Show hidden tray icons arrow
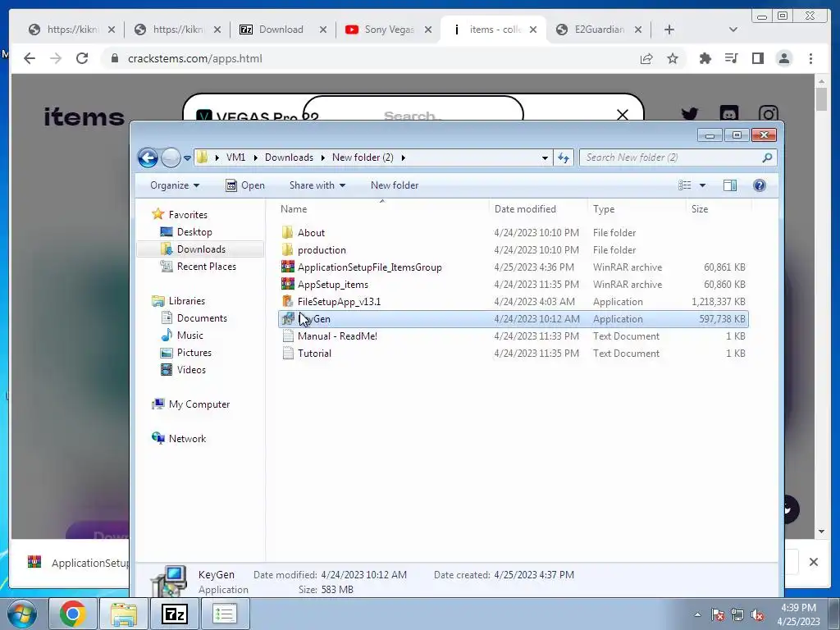This screenshot has width=840, height=630. (697, 615)
